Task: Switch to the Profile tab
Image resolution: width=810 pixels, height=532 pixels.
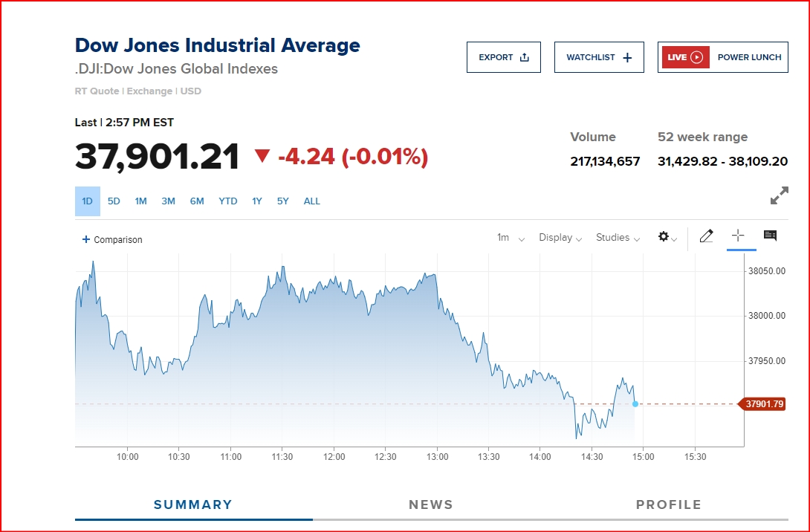Action: click(668, 505)
